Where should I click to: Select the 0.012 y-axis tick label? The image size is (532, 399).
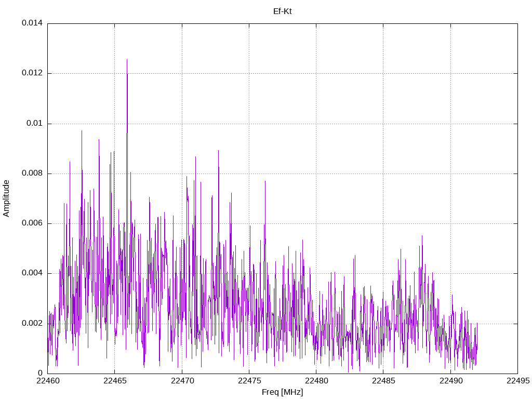pyautogui.click(x=32, y=73)
